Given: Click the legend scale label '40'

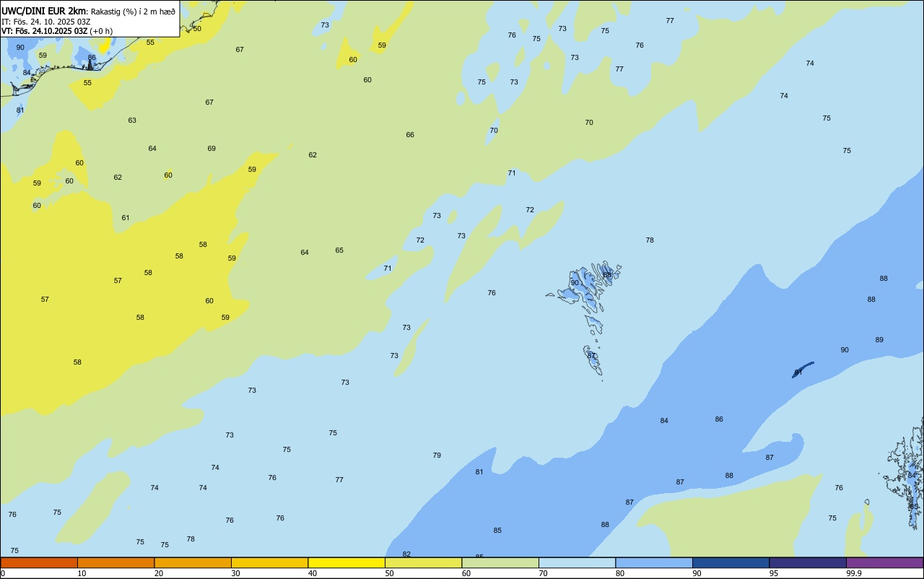Looking at the screenshot, I should [x=313, y=573].
